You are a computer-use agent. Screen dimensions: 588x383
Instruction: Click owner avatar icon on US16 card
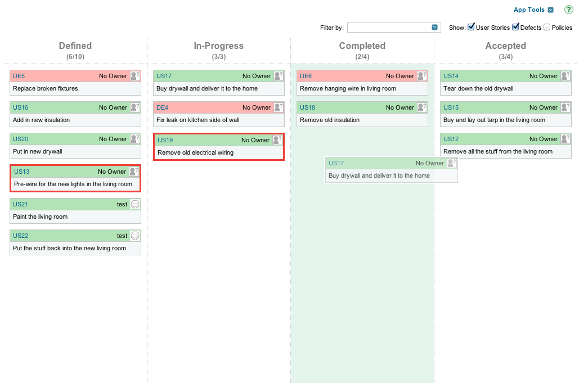click(135, 107)
